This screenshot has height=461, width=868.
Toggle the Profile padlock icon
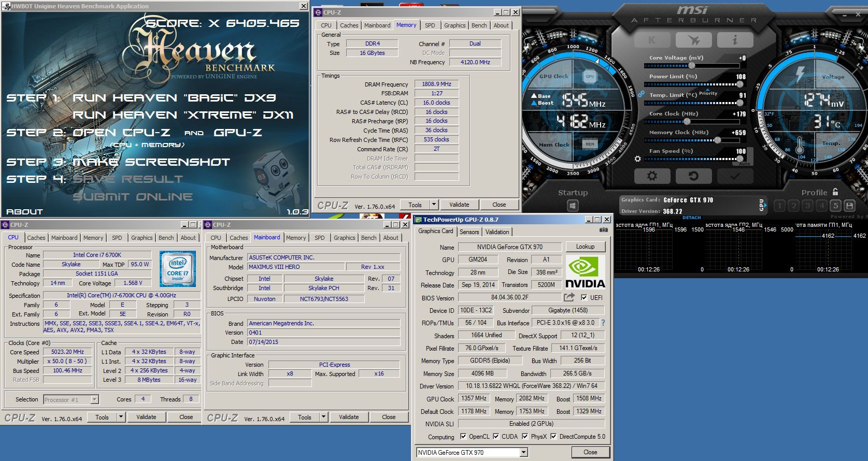click(x=835, y=192)
